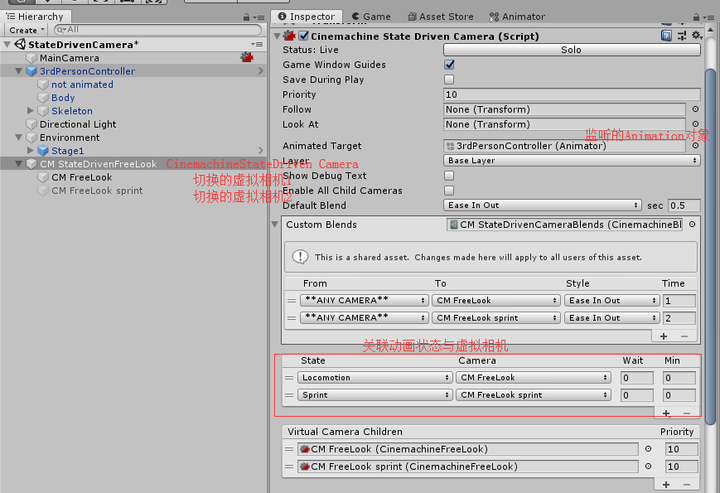
Task: Uncheck Game Window Guides
Action: (x=449, y=65)
